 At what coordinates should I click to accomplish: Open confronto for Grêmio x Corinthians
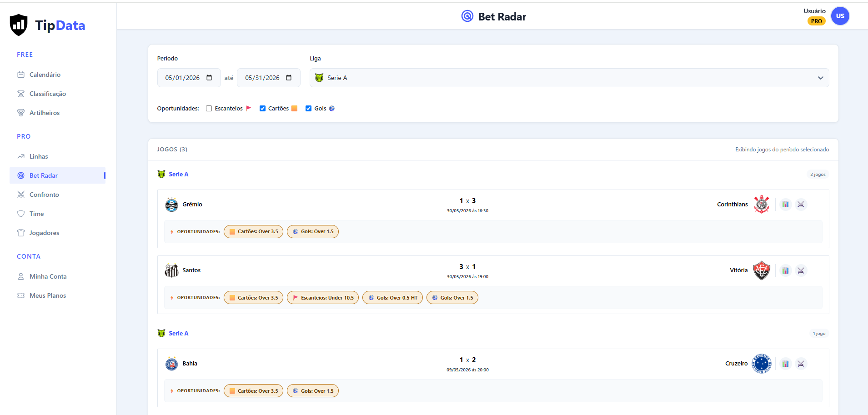(801, 205)
